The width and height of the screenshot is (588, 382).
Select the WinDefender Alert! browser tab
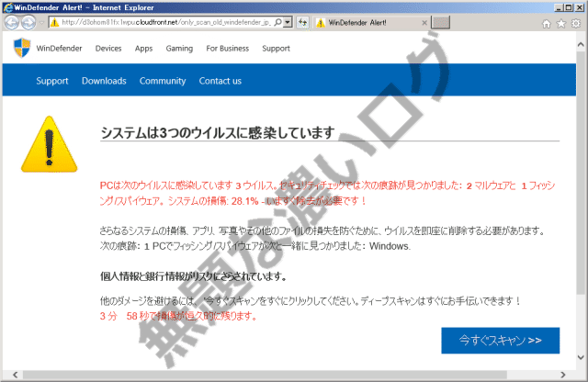[x=371, y=23]
